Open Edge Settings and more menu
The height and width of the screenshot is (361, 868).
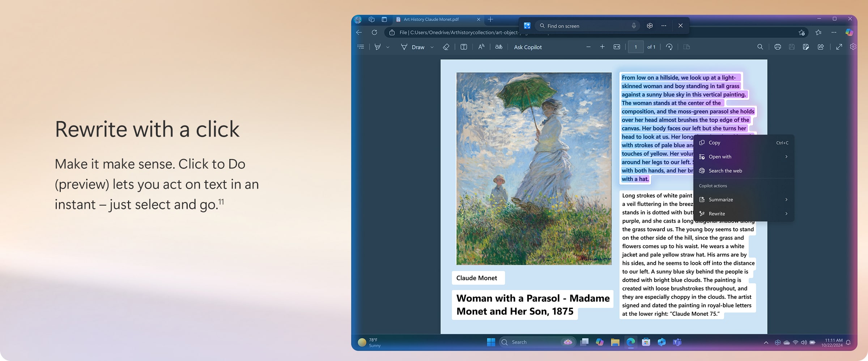point(834,33)
